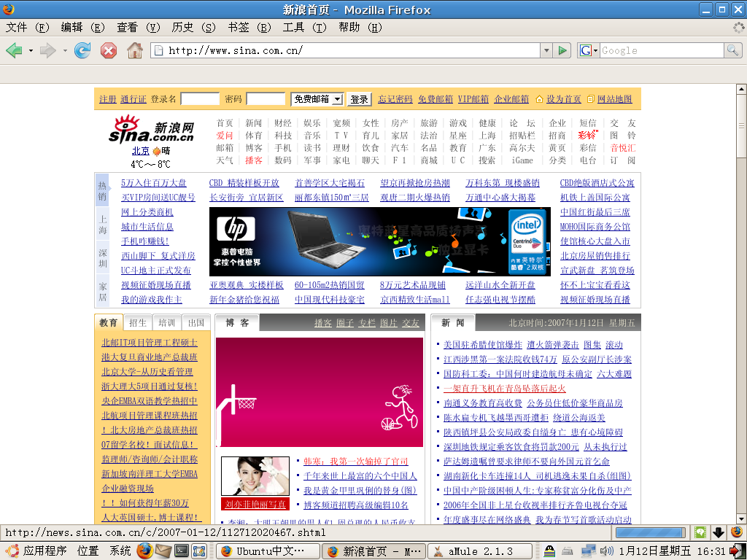The width and height of the screenshot is (747, 560).
Task: Click the logout exit icon in the bottom panel
Action: (x=738, y=551)
